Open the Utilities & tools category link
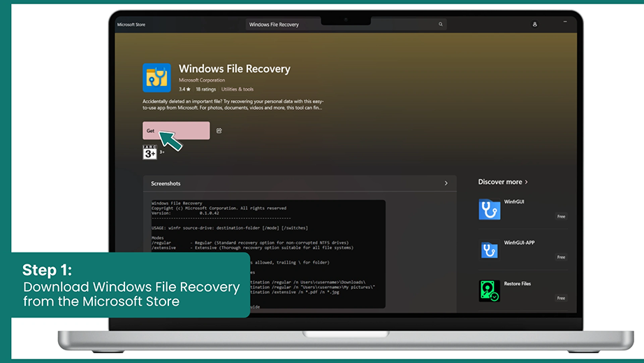 [237, 90]
